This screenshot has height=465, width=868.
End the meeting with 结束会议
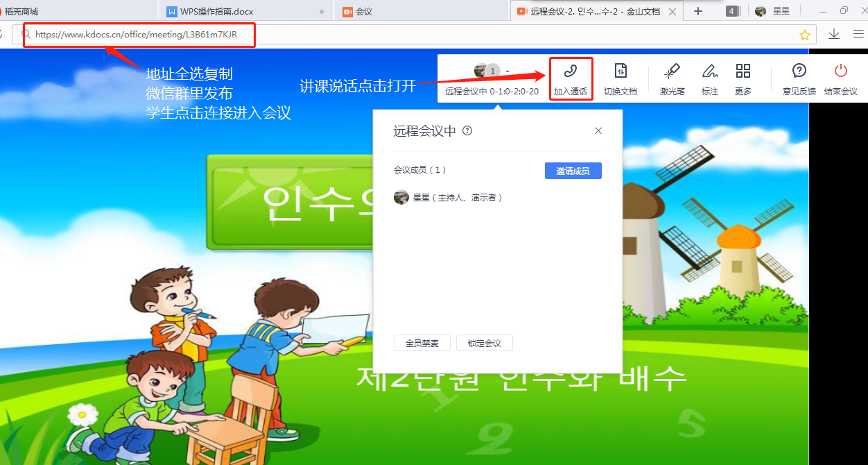841,79
